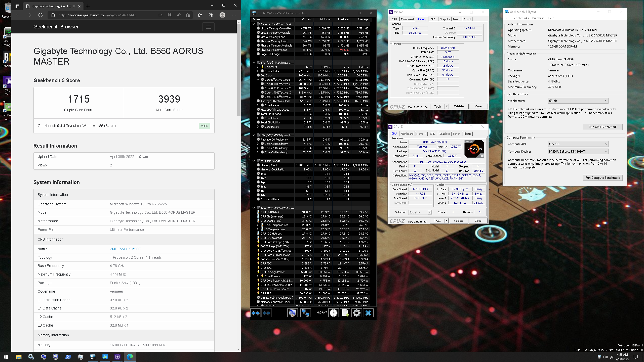Open the Purchase menu in Geekbench 5

(x=538, y=18)
